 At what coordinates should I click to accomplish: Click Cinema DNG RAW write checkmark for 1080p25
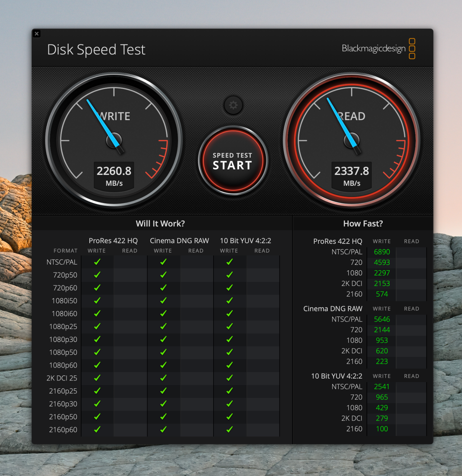[x=163, y=326]
